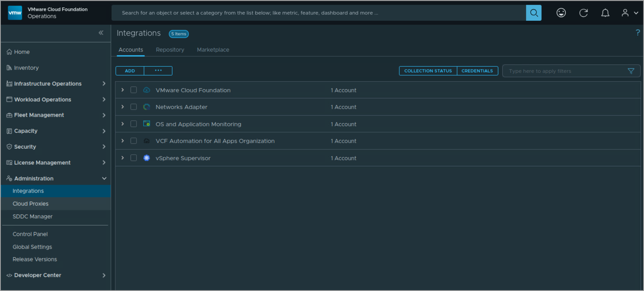The width and height of the screenshot is (644, 291).
Task: Click the Home icon in sidebar
Action: coord(9,52)
